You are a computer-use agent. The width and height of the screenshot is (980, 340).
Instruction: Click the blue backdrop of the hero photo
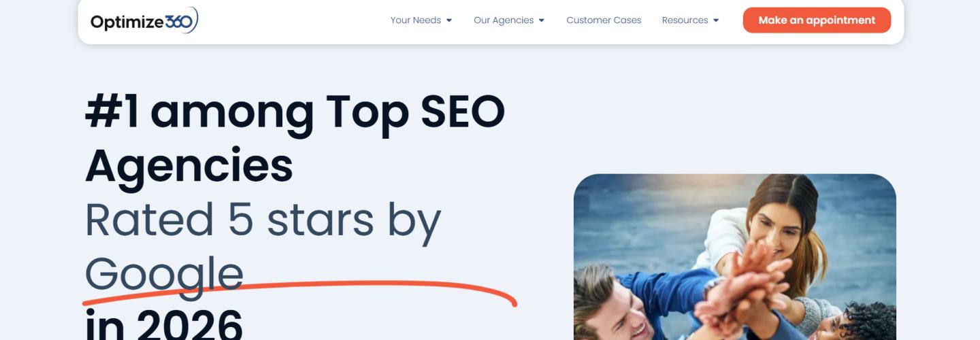(633, 218)
